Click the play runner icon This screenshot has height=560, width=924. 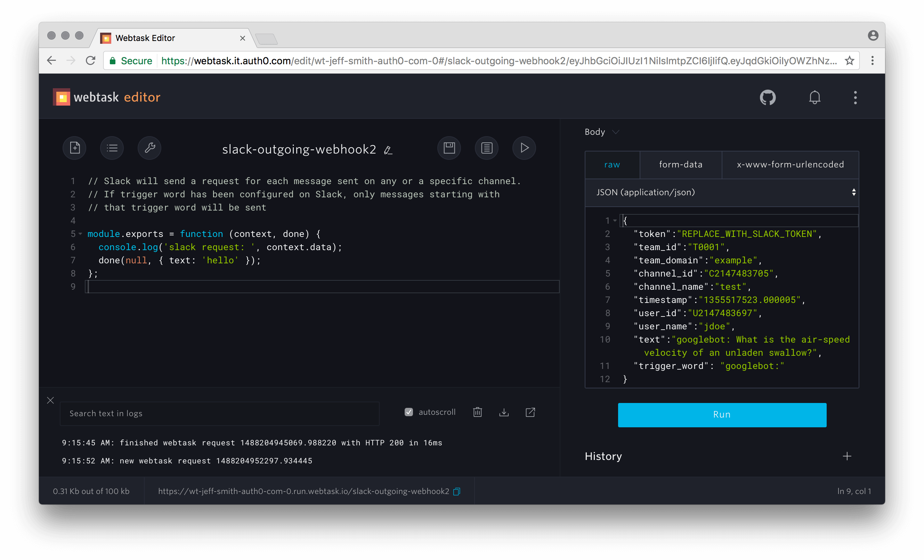[524, 148]
